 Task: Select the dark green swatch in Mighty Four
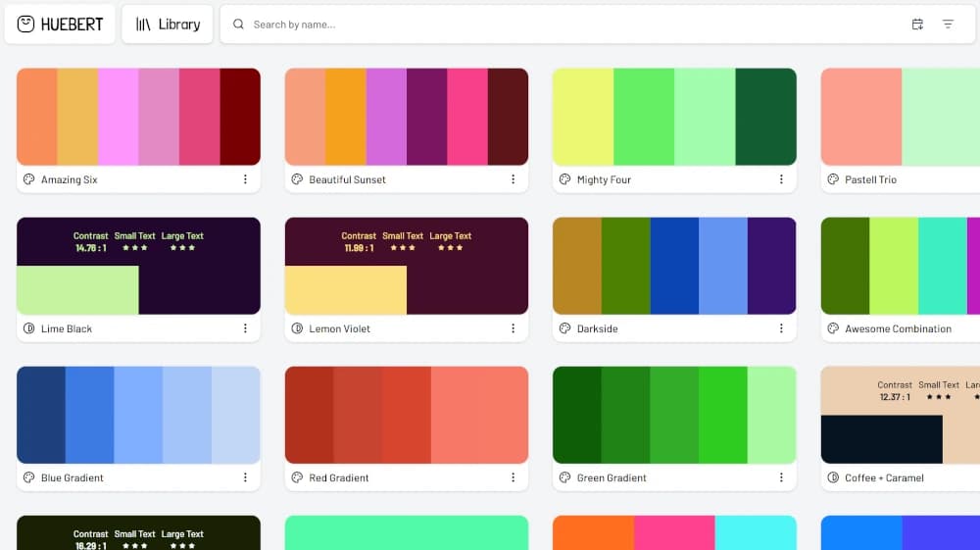tap(765, 117)
